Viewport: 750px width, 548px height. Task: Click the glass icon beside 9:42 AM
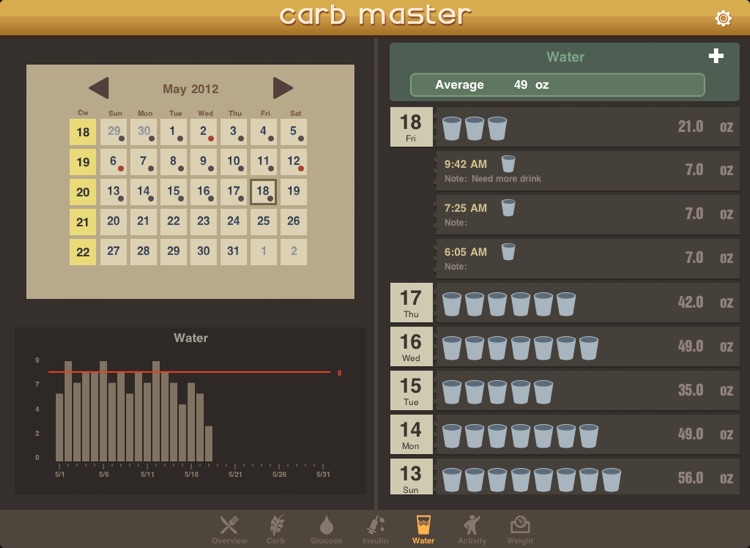[508, 164]
